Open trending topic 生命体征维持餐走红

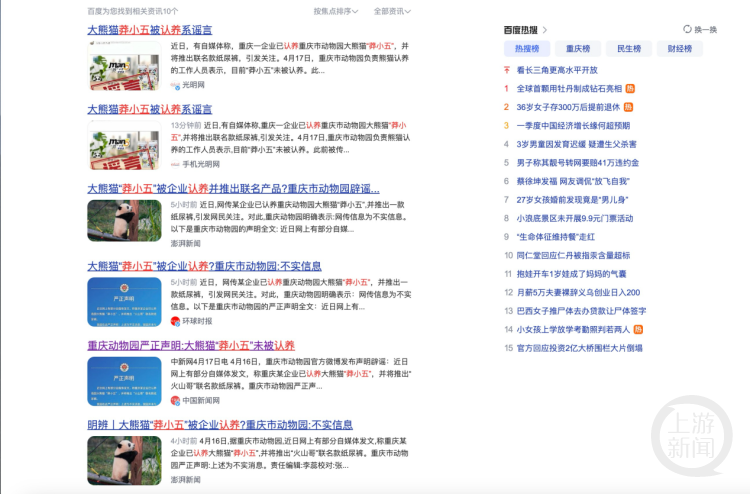point(556,237)
